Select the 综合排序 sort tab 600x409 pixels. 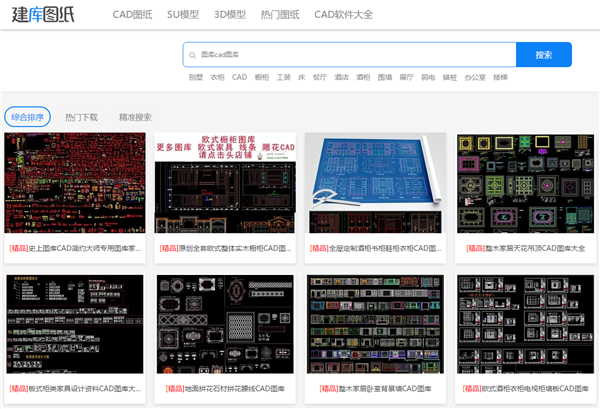coord(27,117)
